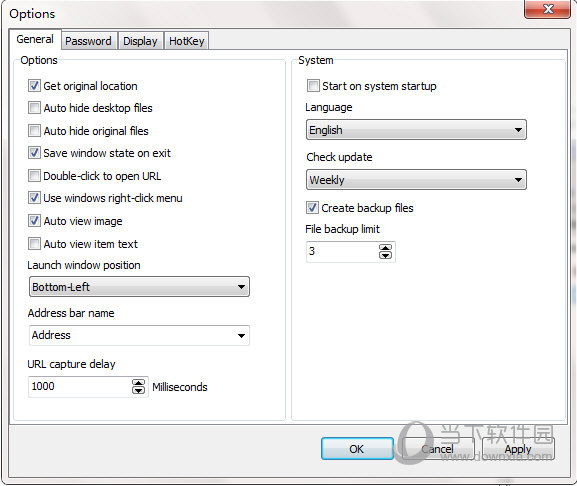Open the Language dropdown showing English
This screenshot has width=577, height=486.
416,130
